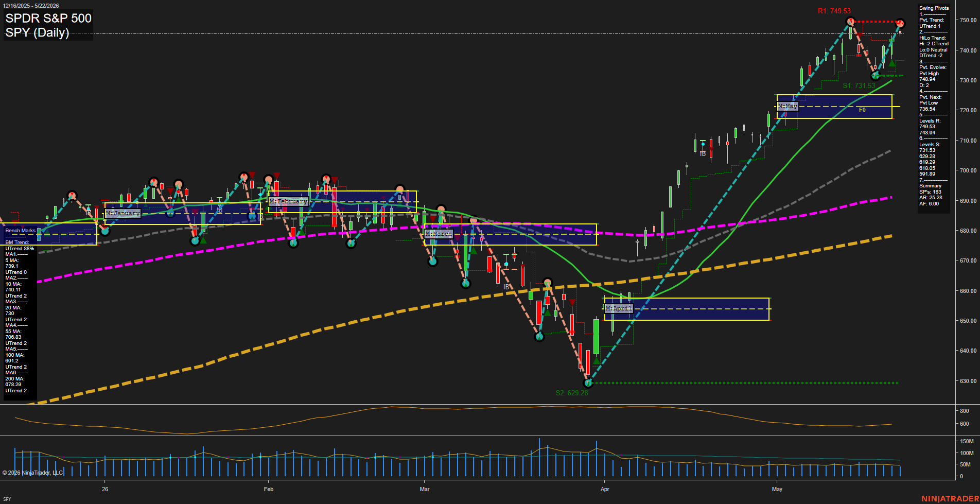
Task: Click the 591.89 support level value
Action: [927, 174]
